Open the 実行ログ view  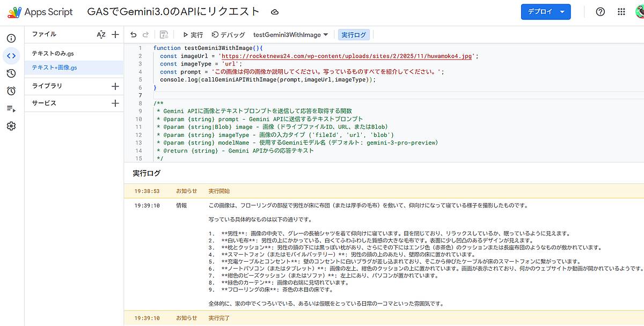[354, 34]
